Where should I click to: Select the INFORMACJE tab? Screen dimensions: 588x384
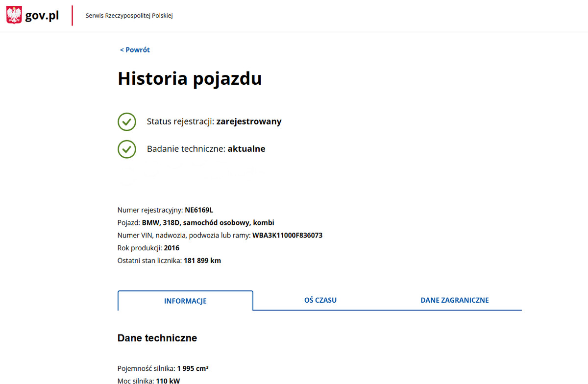tap(185, 301)
